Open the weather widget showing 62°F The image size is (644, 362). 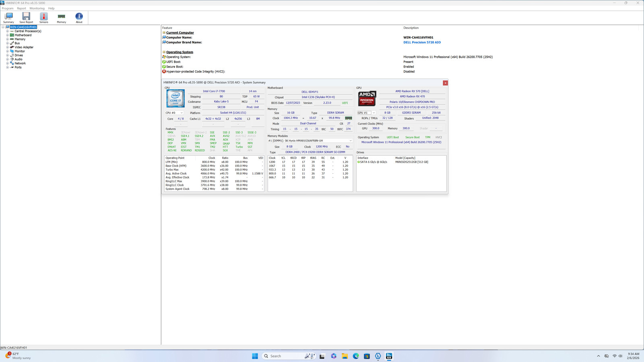[x=18, y=356]
